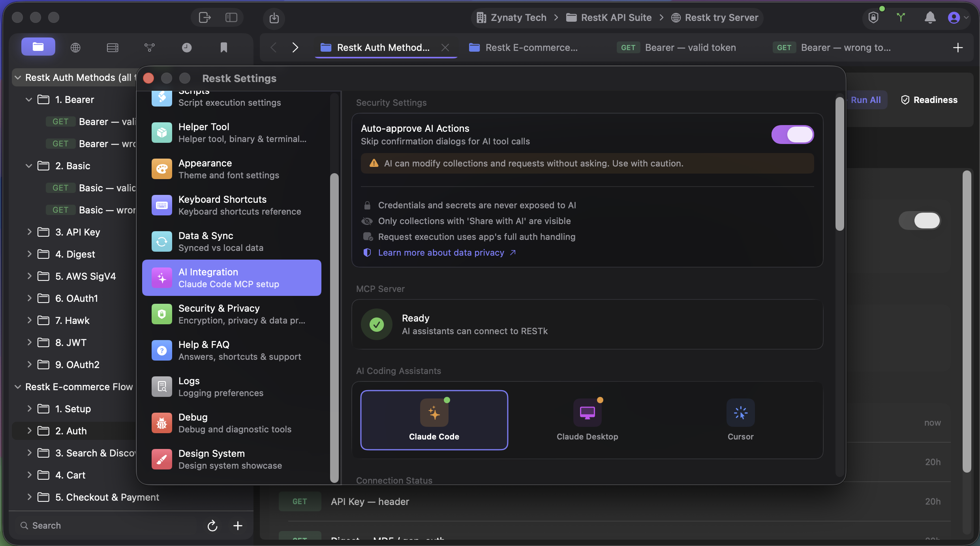This screenshot has width=980, height=546.
Task: Go back with the left arrow
Action: [x=273, y=47]
